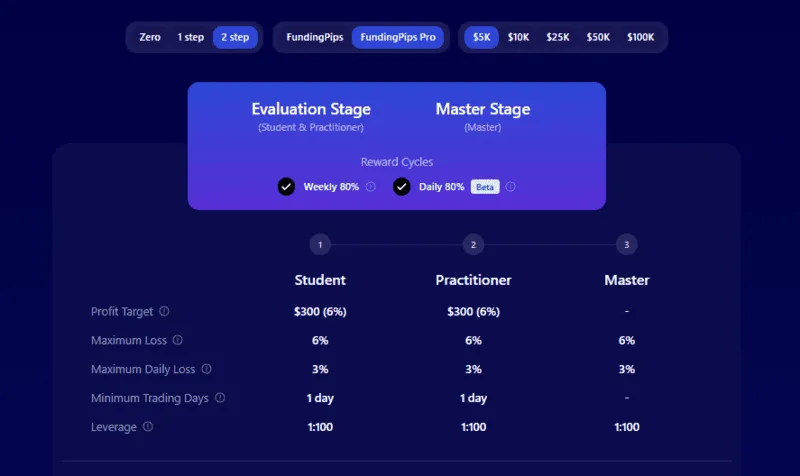This screenshot has height=476, width=800.
Task: Click the Profit Target row label
Action: [122, 312]
